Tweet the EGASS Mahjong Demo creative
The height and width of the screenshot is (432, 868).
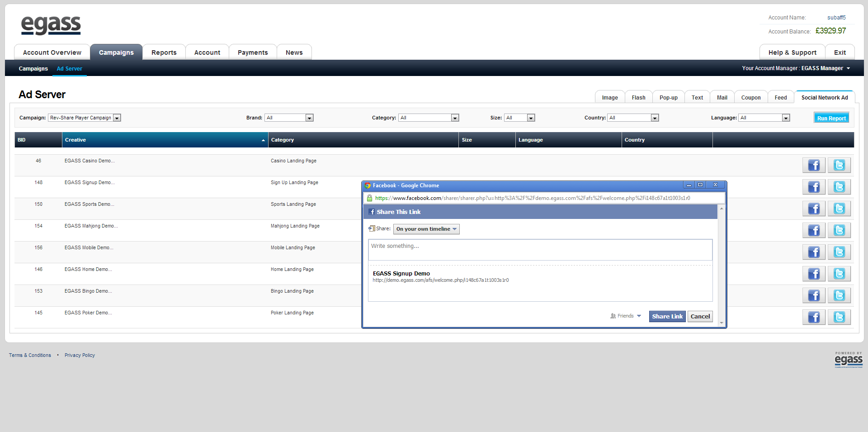839,230
